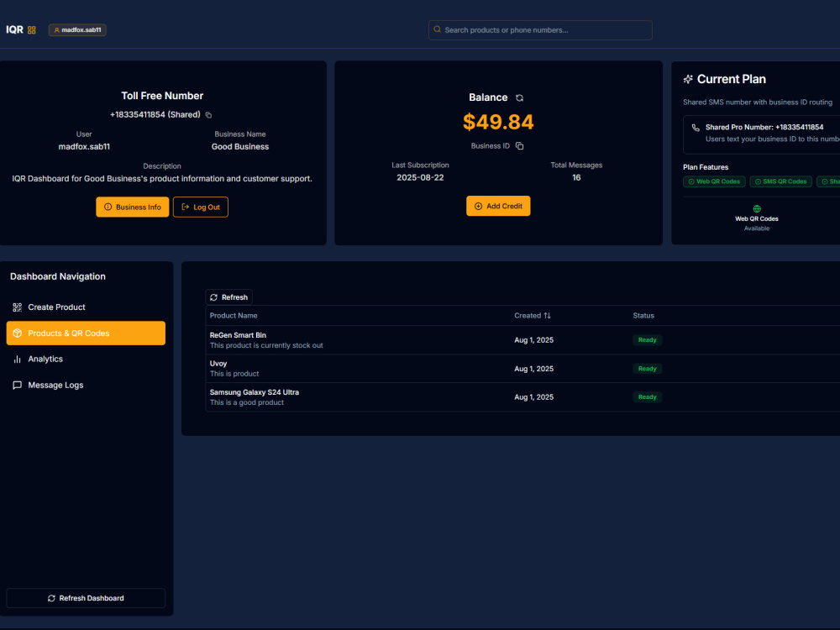
Task: Click the magnifier icon in search bar
Action: click(437, 29)
